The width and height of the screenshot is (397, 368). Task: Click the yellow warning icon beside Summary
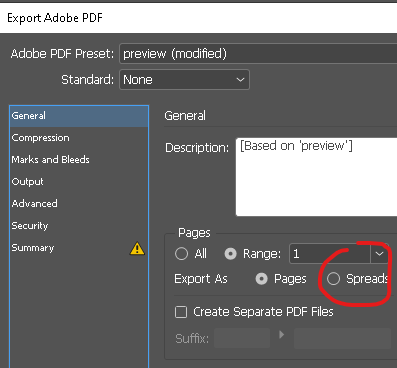pos(137,249)
